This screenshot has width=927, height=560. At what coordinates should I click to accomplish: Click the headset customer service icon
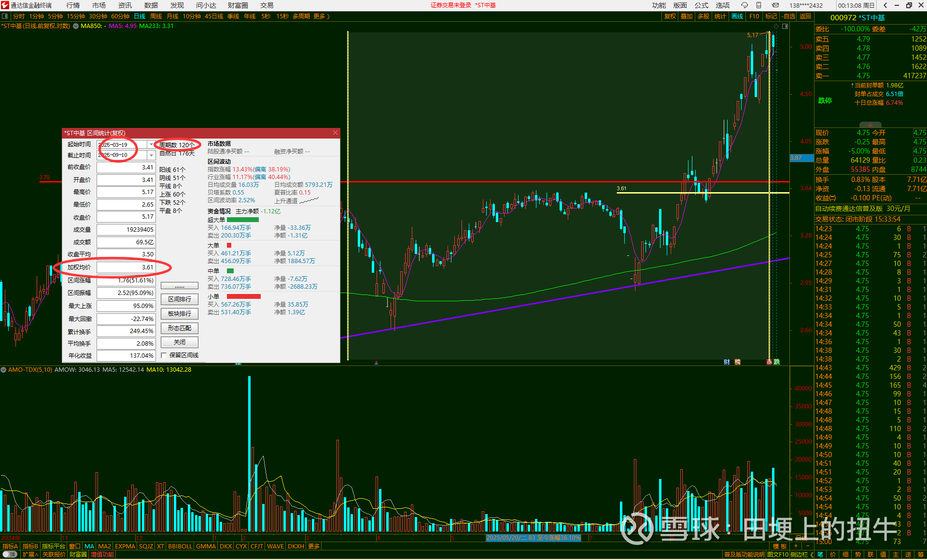pos(744,5)
